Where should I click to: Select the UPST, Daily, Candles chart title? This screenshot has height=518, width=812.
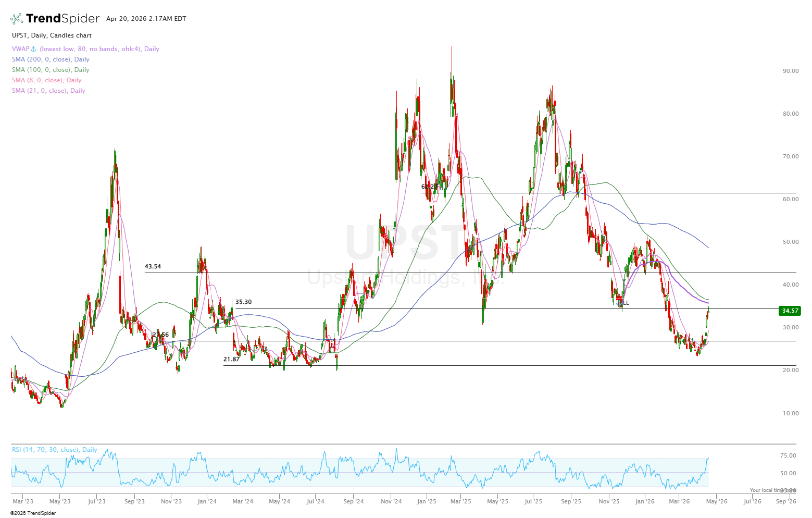(52, 35)
